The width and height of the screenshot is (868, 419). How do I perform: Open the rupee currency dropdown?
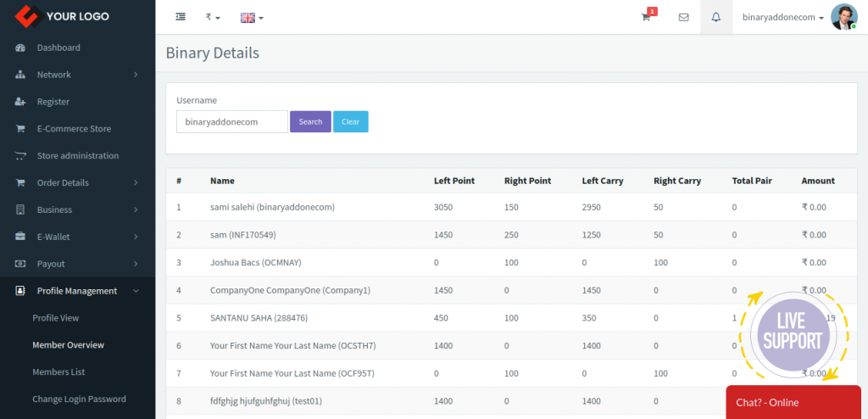click(x=213, y=17)
